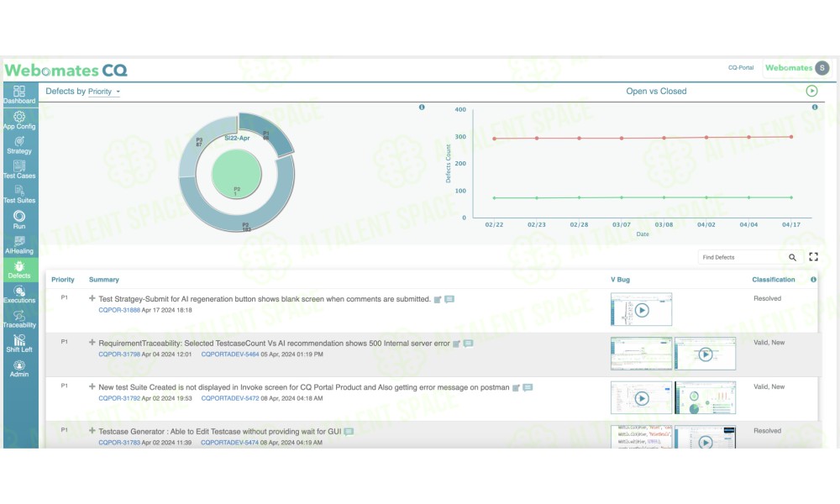Expand the New test Suite Created defect row

(92, 386)
